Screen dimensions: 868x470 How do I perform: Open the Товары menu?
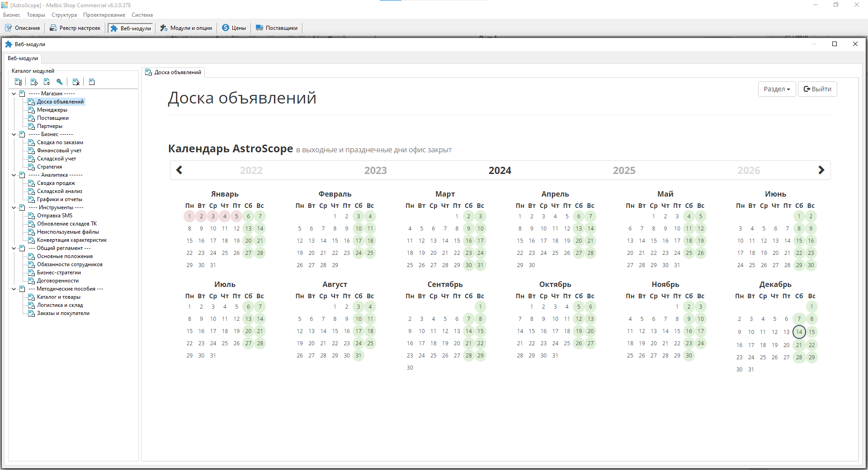36,15
